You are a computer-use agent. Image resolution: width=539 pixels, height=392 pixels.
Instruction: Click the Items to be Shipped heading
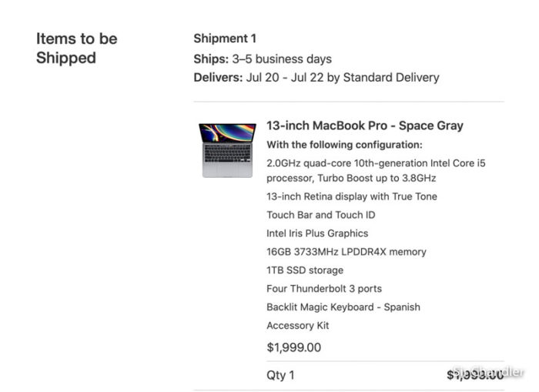tap(77, 49)
